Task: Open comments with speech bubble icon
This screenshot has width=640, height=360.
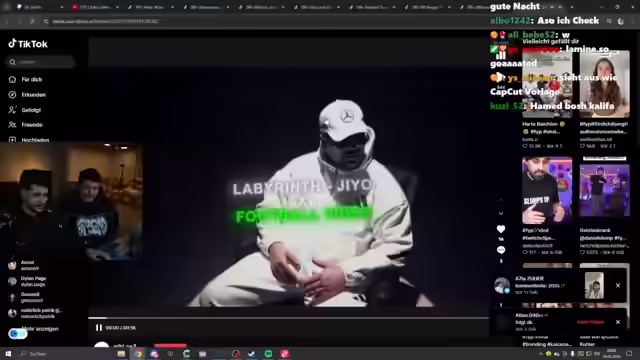Action: click(501, 250)
